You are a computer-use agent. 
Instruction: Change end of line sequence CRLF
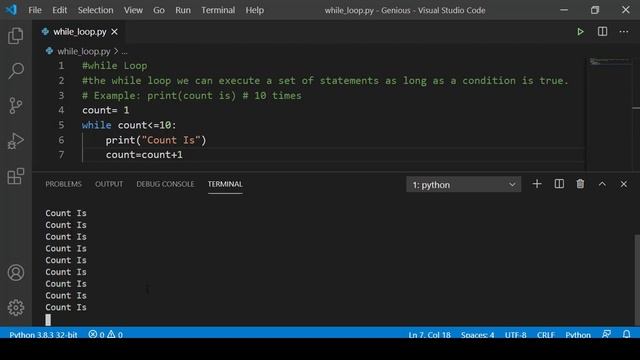pos(545,335)
